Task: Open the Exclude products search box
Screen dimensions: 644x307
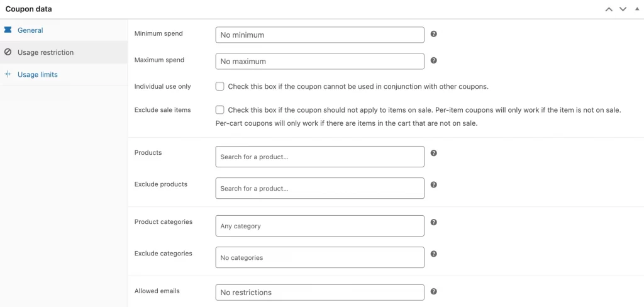Action: [320, 188]
